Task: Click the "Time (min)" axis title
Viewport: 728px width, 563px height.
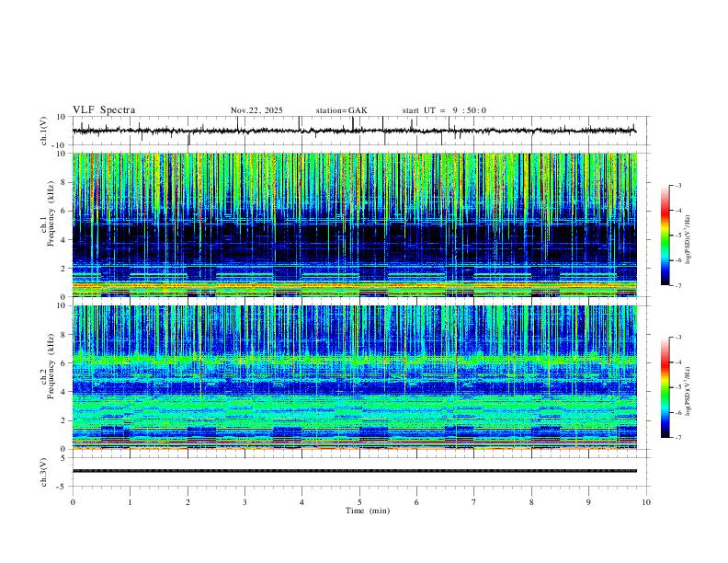Action: (x=368, y=511)
